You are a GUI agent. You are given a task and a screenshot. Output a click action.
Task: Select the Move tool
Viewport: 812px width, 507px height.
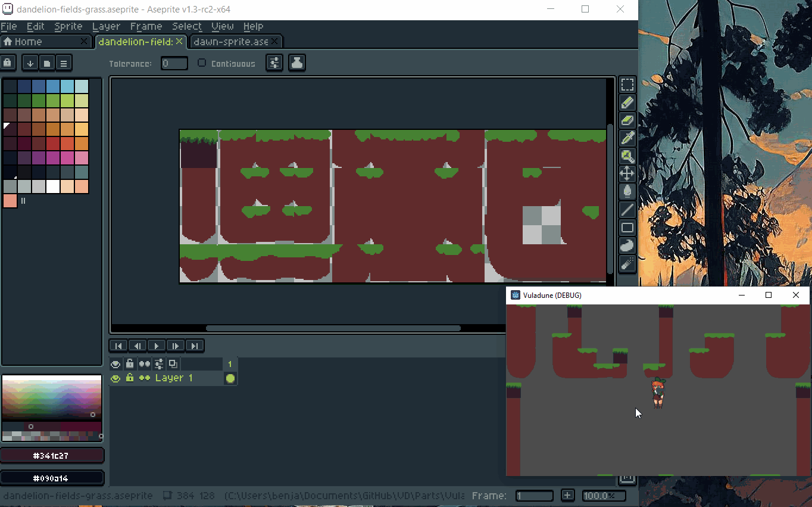point(627,174)
